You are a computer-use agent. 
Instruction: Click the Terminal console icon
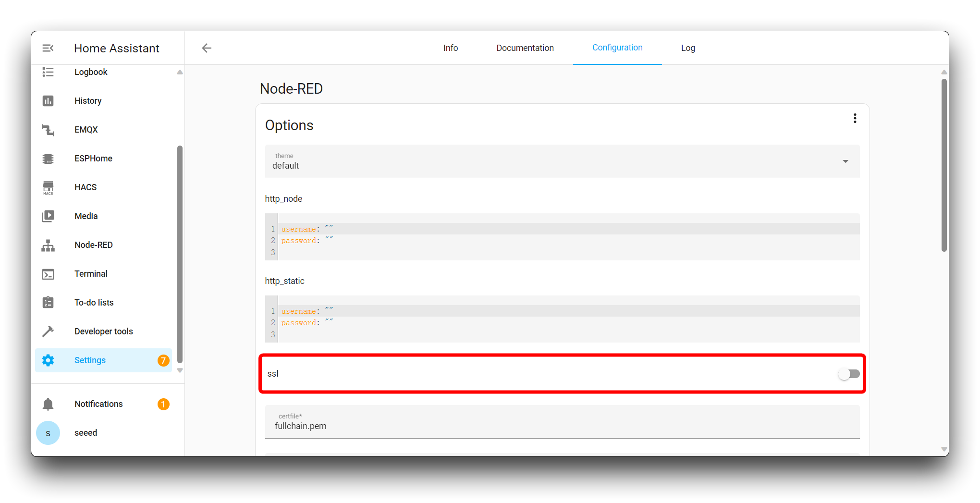tap(48, 274)
